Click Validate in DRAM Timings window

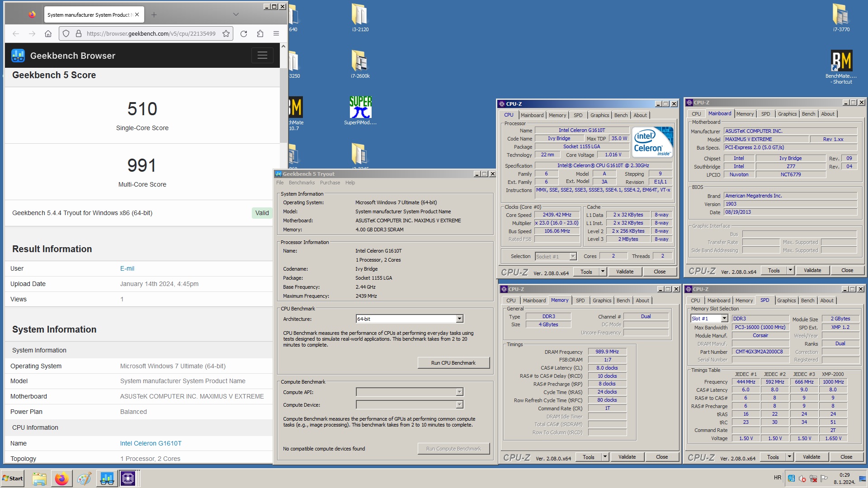click(x=627, y=457)
